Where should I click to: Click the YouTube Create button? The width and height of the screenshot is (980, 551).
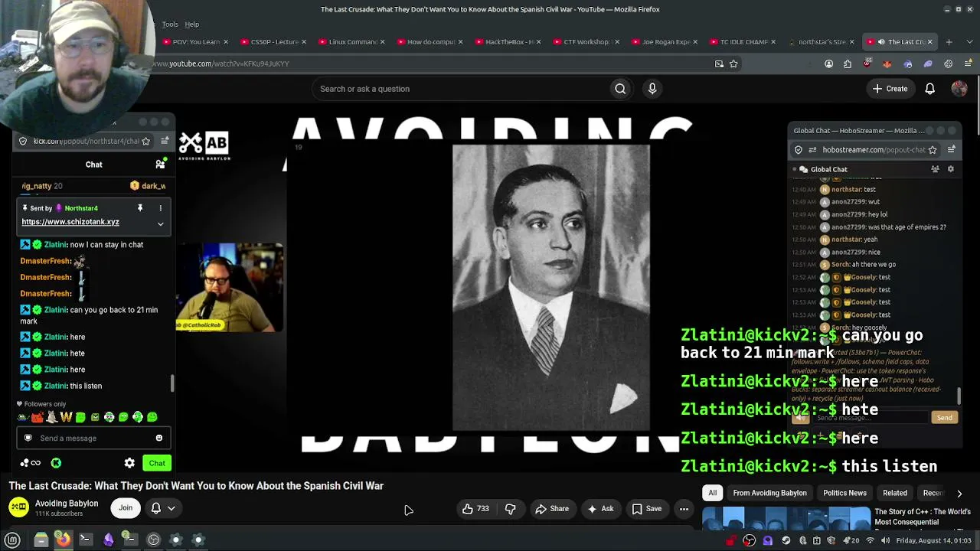point(890,89)
